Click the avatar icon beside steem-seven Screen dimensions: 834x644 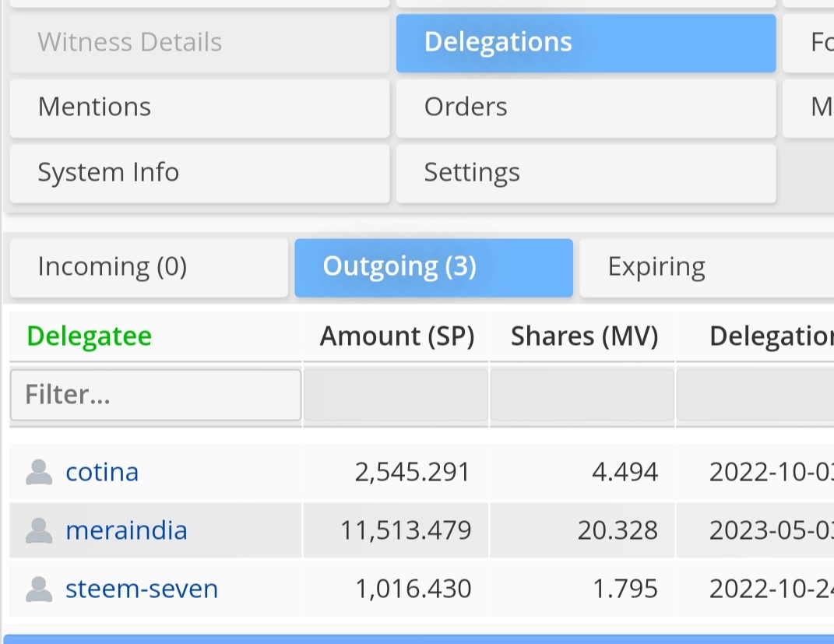coord(39,589)
